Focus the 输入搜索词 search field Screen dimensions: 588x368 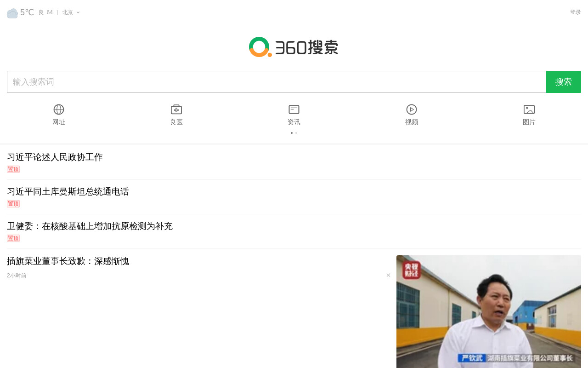[277, 82]
